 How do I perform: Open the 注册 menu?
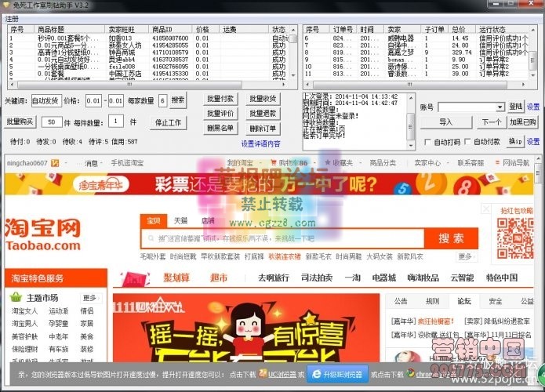point(12,19)
